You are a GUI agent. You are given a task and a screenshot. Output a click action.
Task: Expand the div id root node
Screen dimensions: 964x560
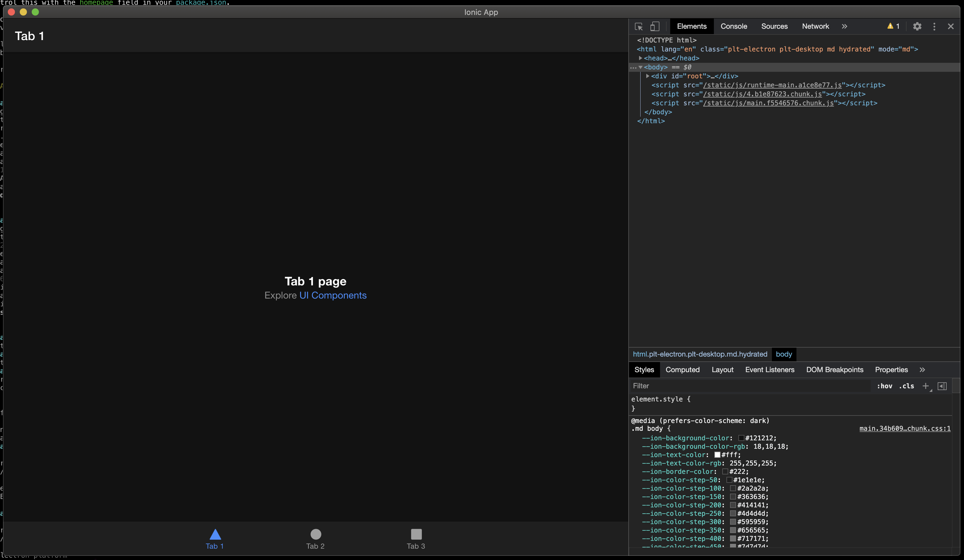(647, 76)
